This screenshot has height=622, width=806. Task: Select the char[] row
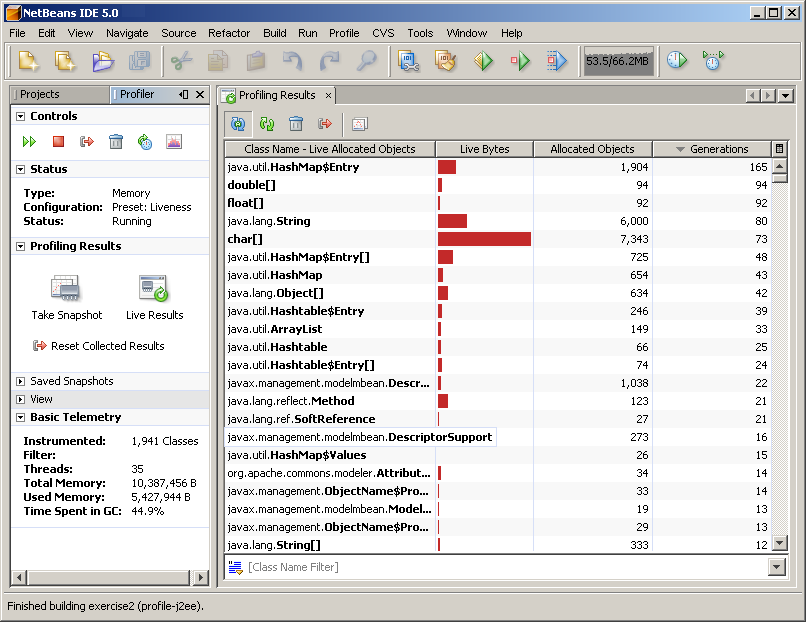[498, 239]
